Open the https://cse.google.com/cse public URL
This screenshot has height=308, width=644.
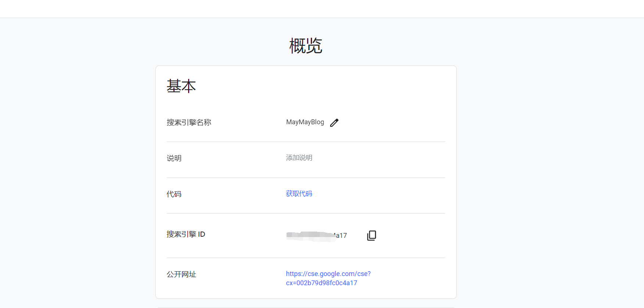[328, 274]
